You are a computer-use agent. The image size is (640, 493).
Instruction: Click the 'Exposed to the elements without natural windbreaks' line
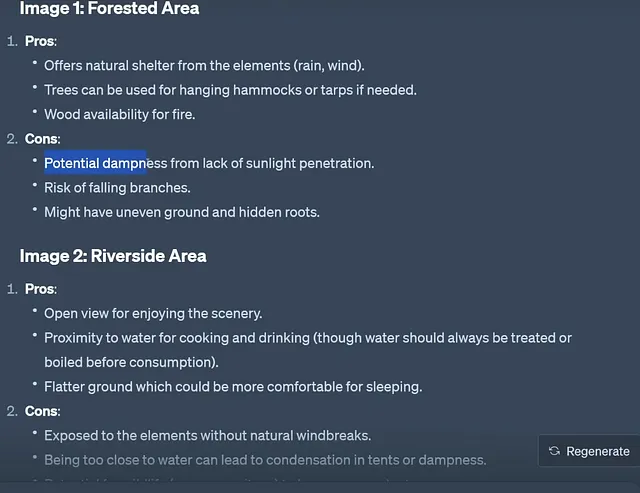coord(207,435)
